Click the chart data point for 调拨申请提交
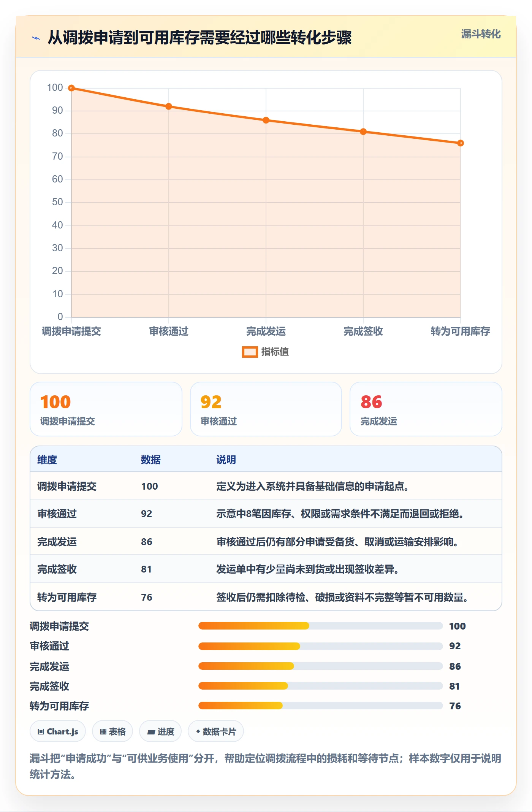 coord(71,88)
